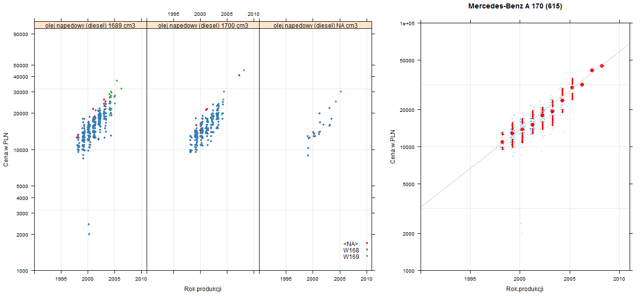
Task: Click the highest green point in the NA cm3 panel
Action: click(x=341, y=92)
